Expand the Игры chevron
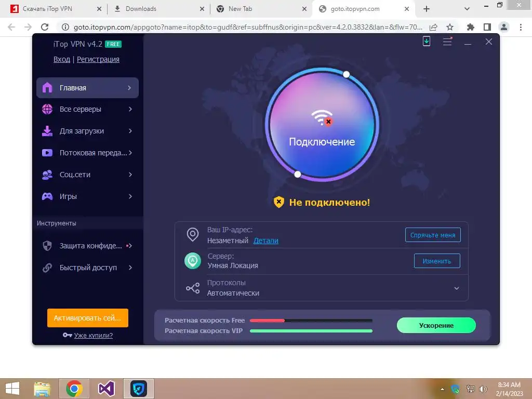 pos(130,196)
